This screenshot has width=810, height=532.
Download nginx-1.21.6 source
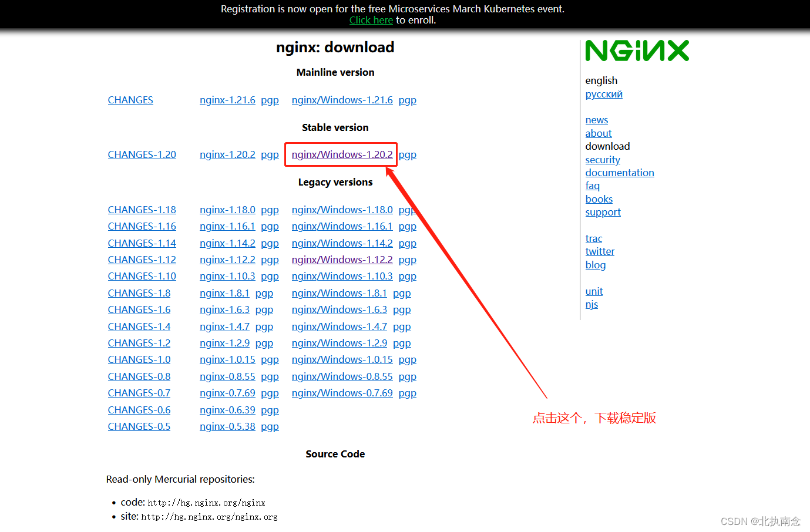(227, 100)
